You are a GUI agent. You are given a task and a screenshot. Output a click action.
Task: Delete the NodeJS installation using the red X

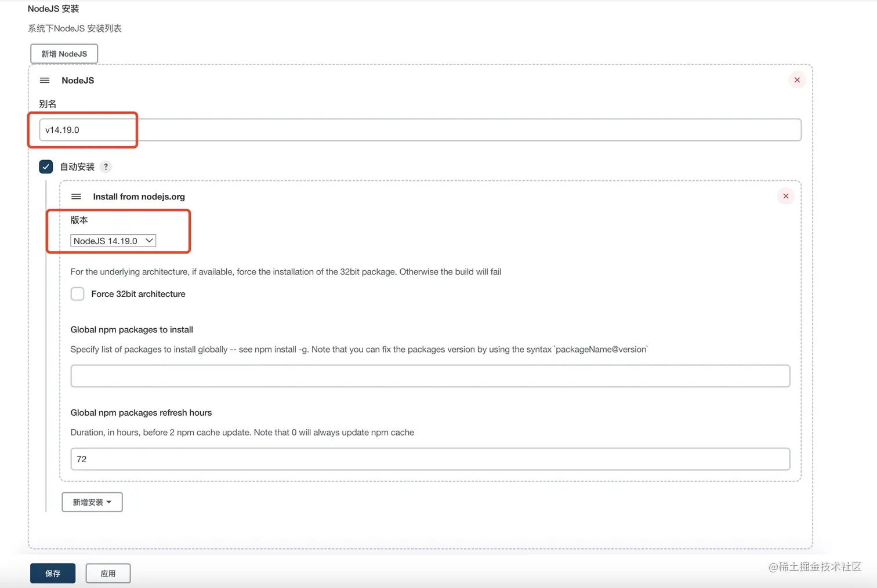coord(797,79)
